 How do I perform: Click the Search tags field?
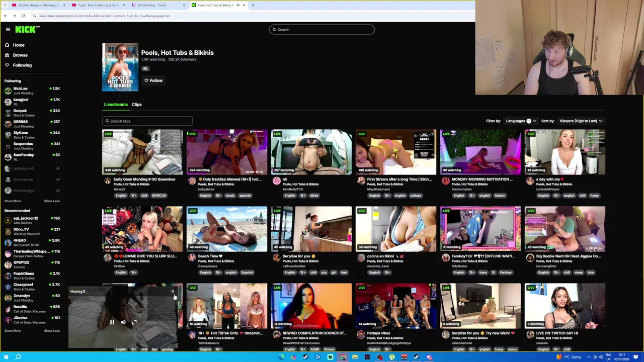pyautogui.click(x=147, y=121)
